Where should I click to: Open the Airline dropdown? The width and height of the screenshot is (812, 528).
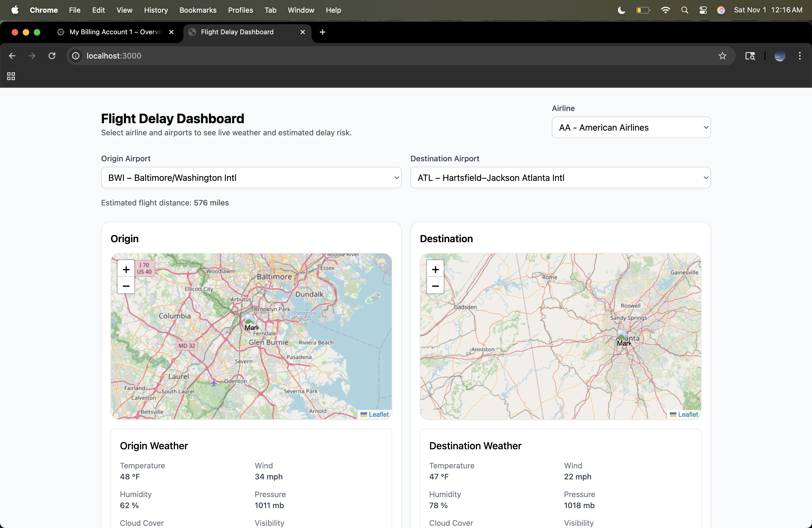(631, 128)
